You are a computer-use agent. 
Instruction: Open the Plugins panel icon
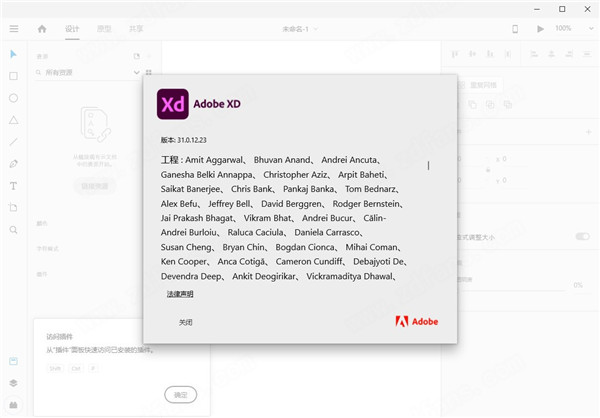(13, 405)
